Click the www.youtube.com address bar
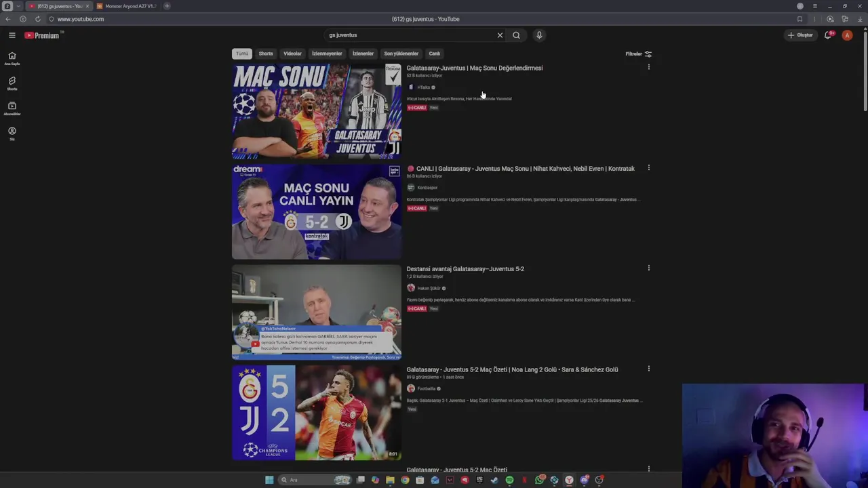 pos(80,19)
